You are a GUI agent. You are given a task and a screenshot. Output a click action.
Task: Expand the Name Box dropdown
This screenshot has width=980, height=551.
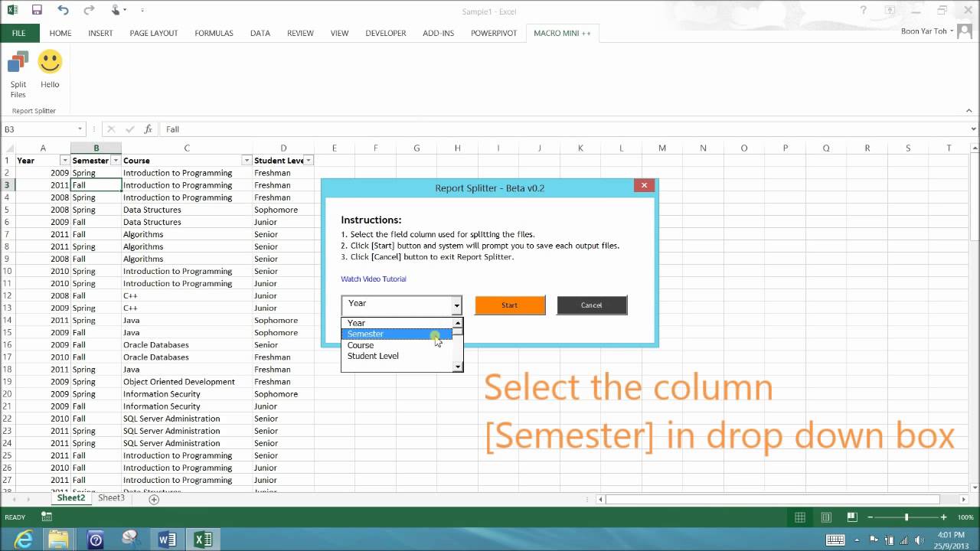(x=80, y=129)
